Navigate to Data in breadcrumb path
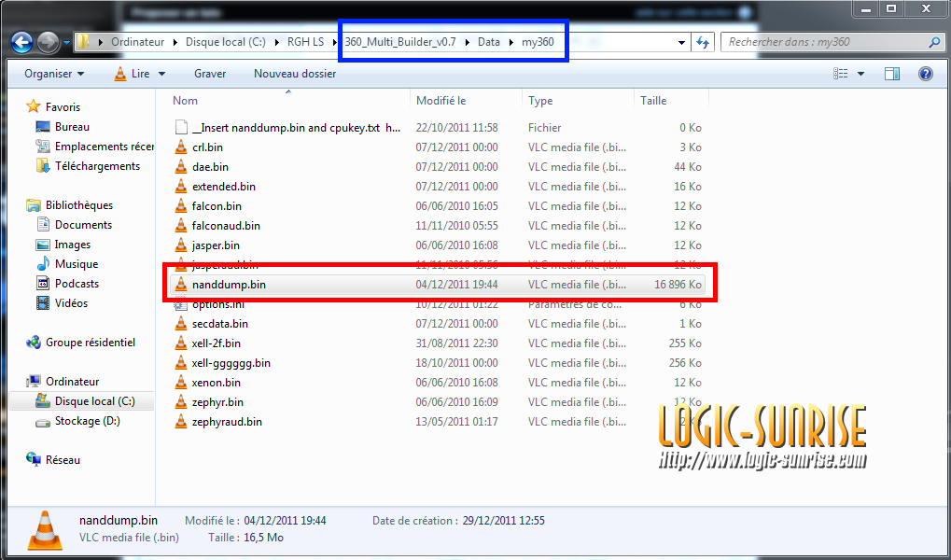Image resolution: width=951 pixels, height=560 pixels. (488, 42)
